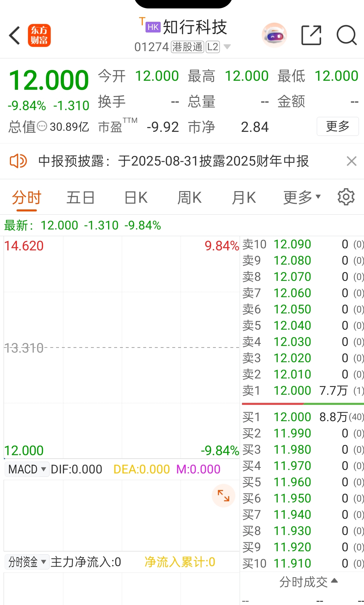The width and height of the screenshot is (364, 605).
Task: Open the 中报预披露 announcement text
Action: (173, 161)
